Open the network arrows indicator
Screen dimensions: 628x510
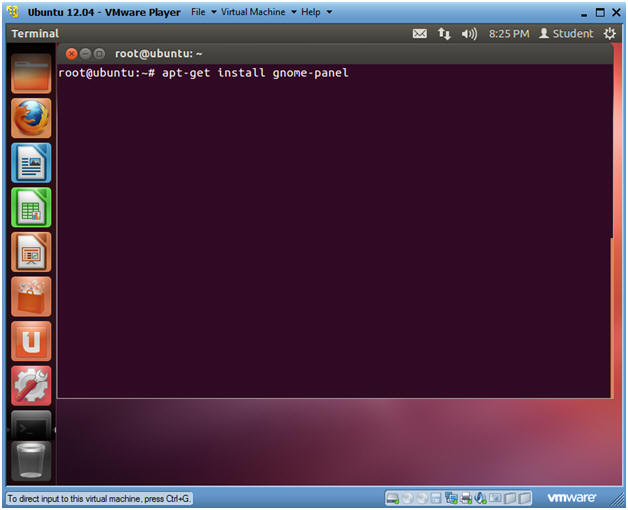444,34
